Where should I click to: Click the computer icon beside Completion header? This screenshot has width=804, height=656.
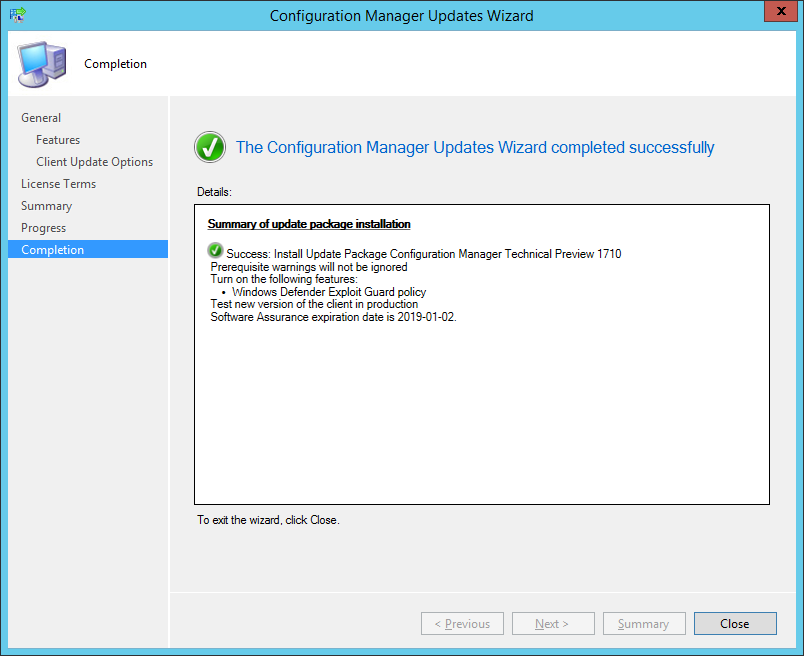(42, 65)
